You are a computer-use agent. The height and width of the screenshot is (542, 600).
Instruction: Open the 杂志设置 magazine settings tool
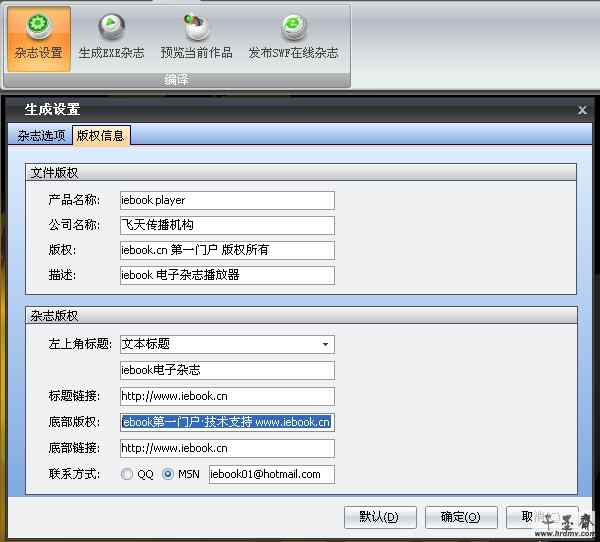tap(39, 39)
